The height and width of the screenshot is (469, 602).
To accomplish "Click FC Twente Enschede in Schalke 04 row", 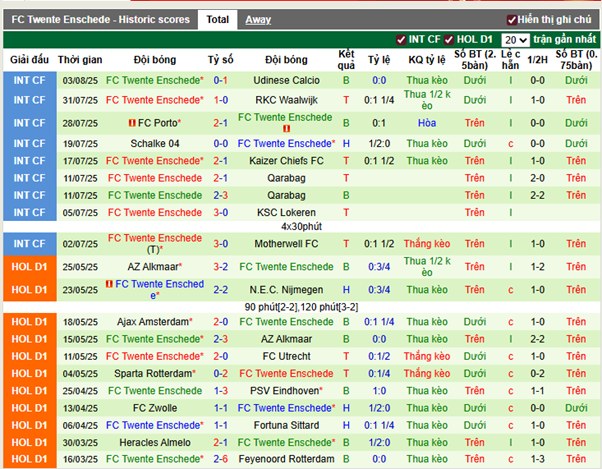I will pyautogui.click(x=286, y=144).
